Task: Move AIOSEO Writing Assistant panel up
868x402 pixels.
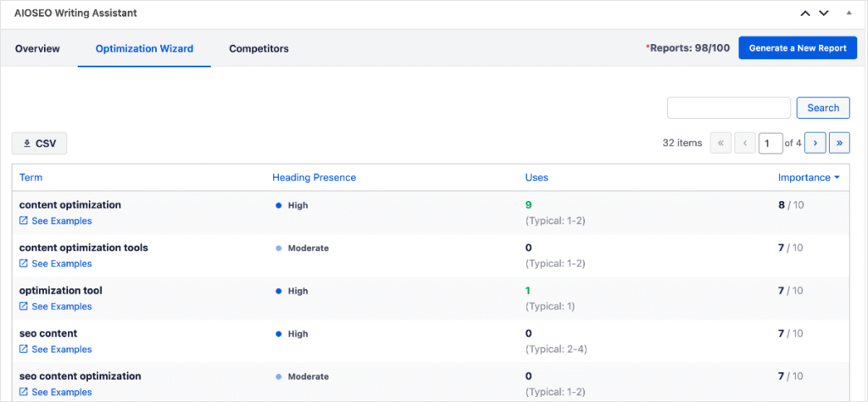Action: pos(805,14)
